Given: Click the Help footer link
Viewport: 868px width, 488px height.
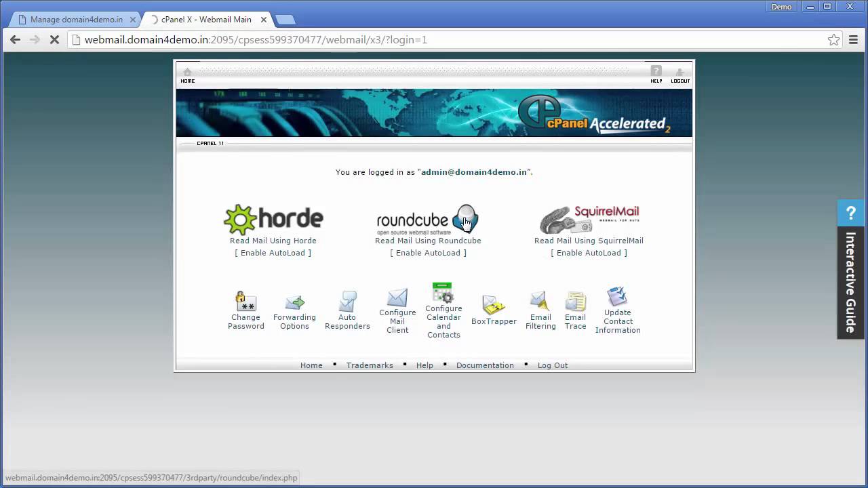Looking at the screenshot, I should coord(425,365).
